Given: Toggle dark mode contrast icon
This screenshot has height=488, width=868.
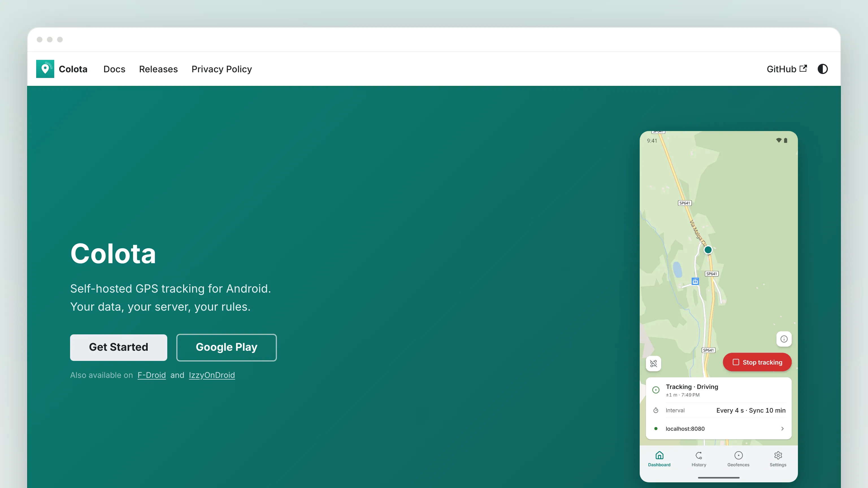Looking at the screenshot, I should [823, 69].
